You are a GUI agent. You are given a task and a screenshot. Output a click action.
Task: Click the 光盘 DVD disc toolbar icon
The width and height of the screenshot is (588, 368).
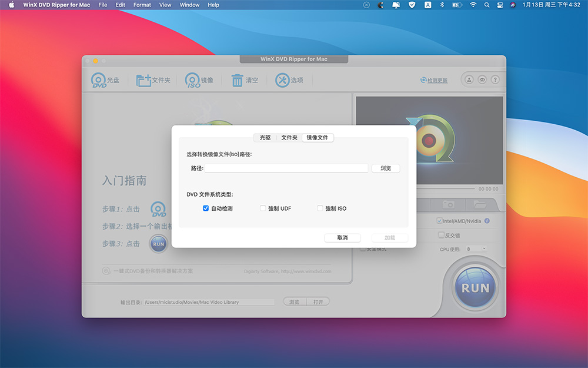(105, 80)
